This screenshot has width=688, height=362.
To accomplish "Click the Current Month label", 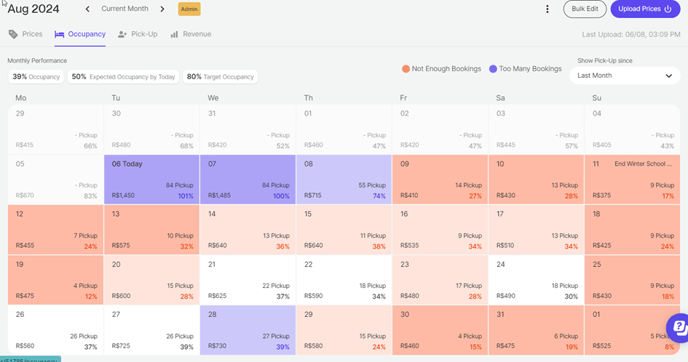I will pyautogui.click(x=125, y=9).
